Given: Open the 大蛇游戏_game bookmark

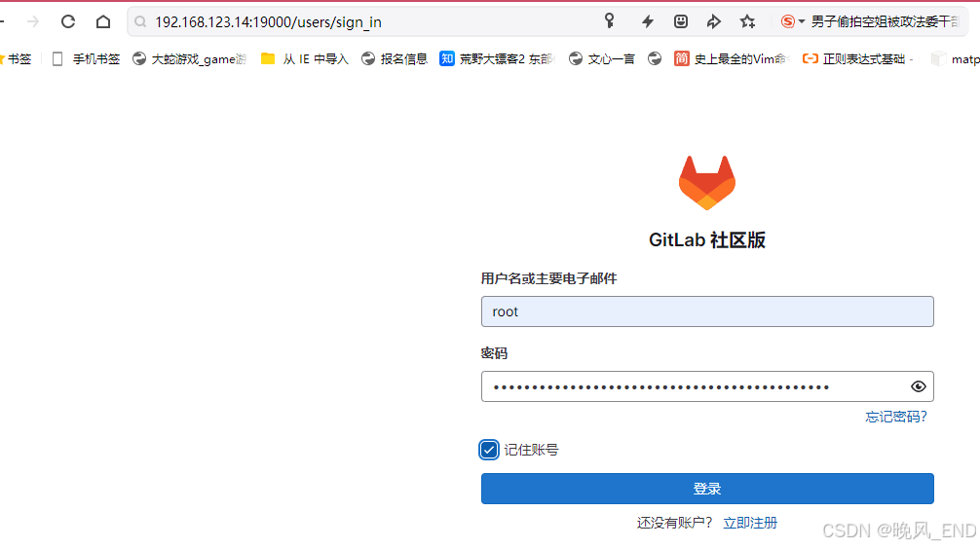Looking at the screenshot, I should tap(190, 58).
